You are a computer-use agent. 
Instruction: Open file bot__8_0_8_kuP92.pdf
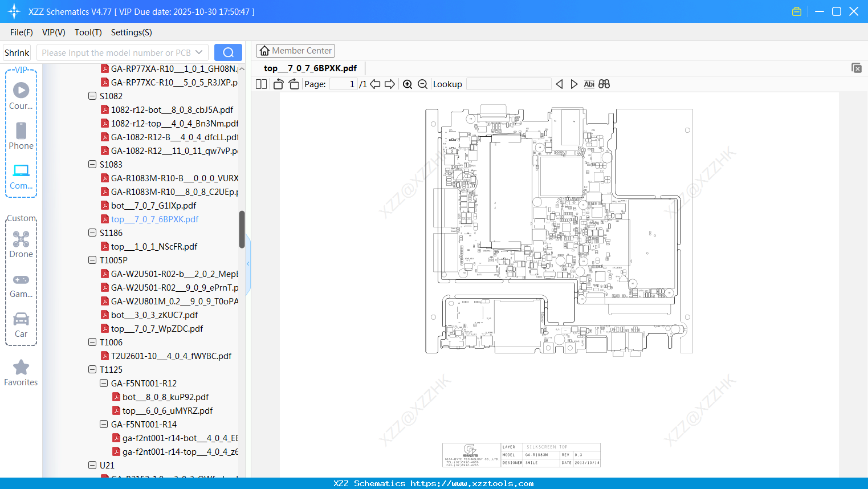click(165, 397)
